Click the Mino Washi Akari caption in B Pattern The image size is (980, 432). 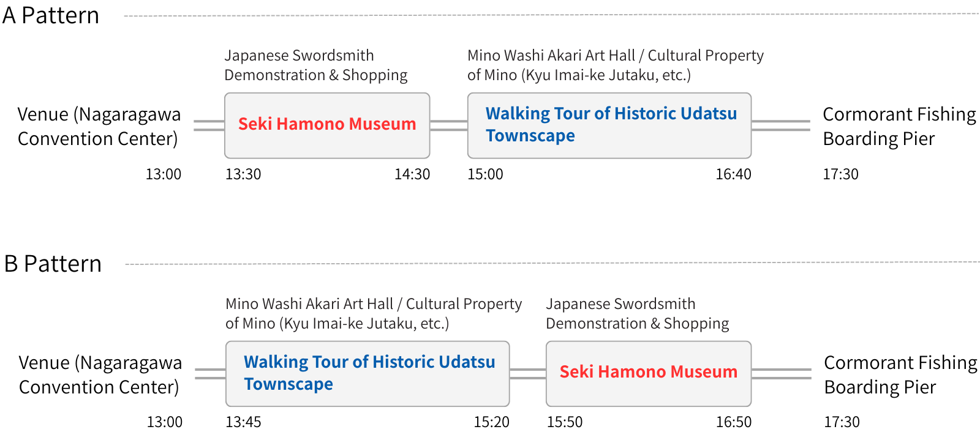click(x=374, y=314)
